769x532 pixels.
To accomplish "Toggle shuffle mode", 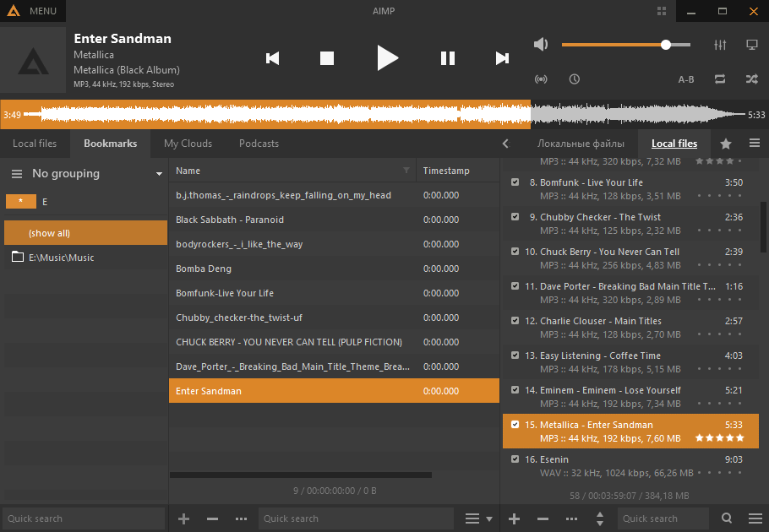I will click(x=752, y=79).
